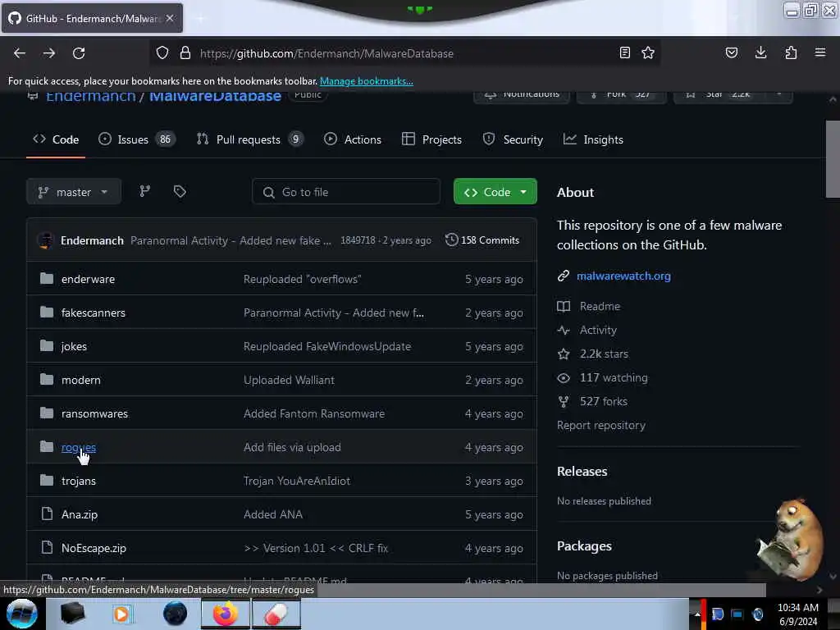Open the Activity link in About

(x=598, y=330)
